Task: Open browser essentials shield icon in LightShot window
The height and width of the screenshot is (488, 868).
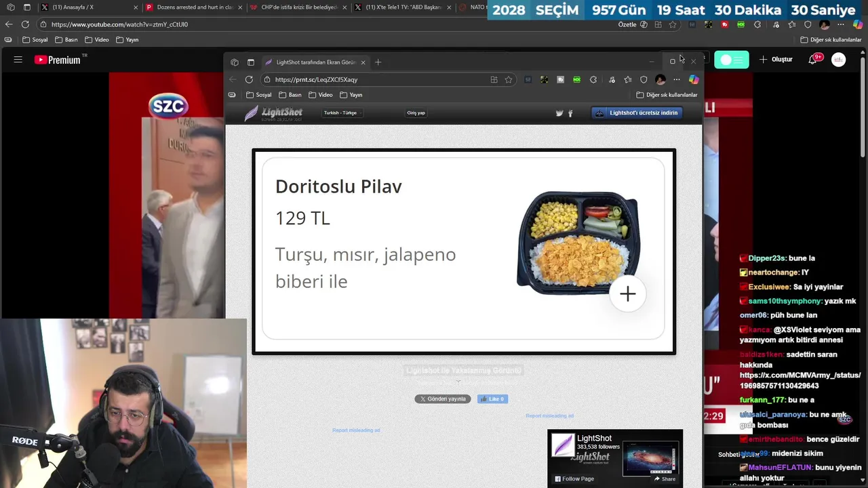Action: pos(644,79)
